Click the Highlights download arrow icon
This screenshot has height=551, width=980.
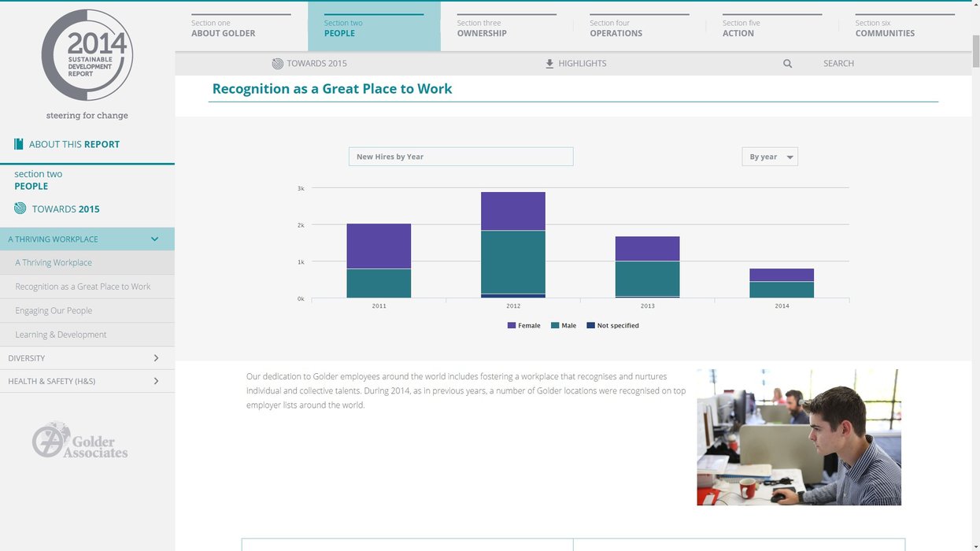[x=549, y=64]
